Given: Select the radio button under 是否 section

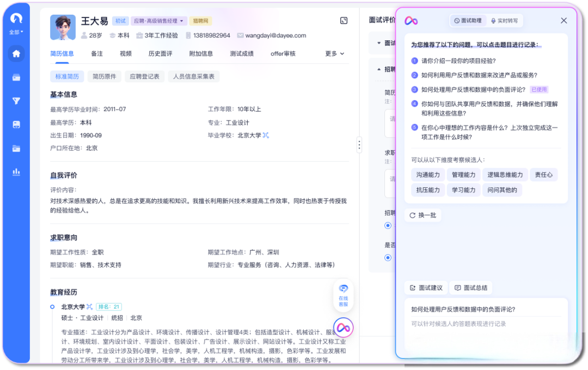Looking at the screenshot, I should 388,257.
